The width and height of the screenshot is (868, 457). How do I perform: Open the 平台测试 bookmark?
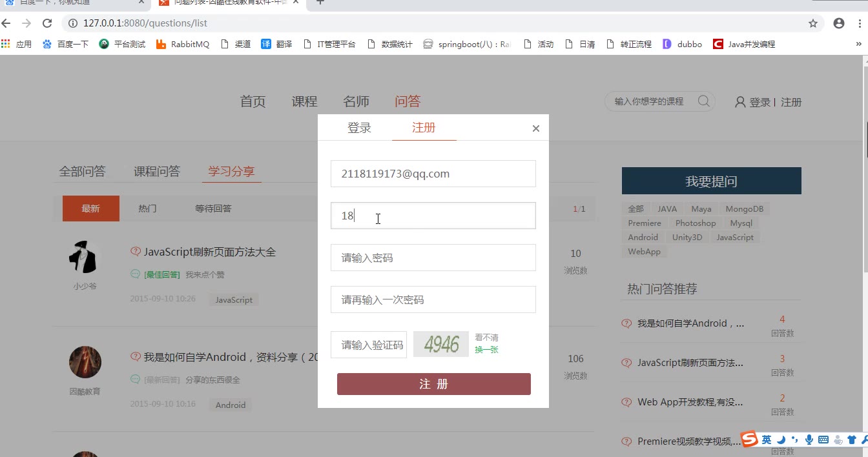pos(122,44)
